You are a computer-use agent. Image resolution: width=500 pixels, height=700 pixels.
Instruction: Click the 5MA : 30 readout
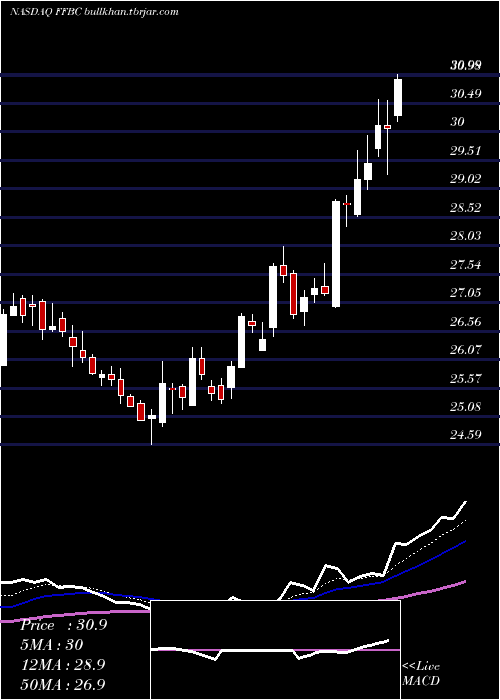pos(52,645)
